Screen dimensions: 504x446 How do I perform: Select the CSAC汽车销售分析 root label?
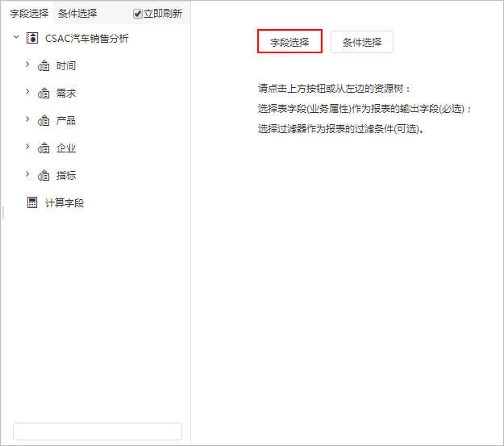[x=87, y=38]
